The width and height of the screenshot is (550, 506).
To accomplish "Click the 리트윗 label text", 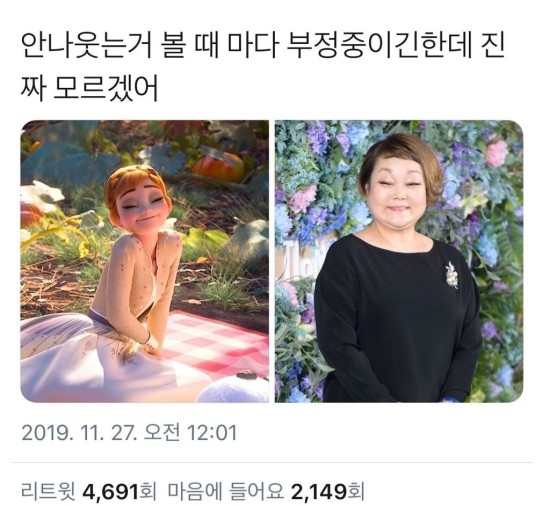I will 48,492.
